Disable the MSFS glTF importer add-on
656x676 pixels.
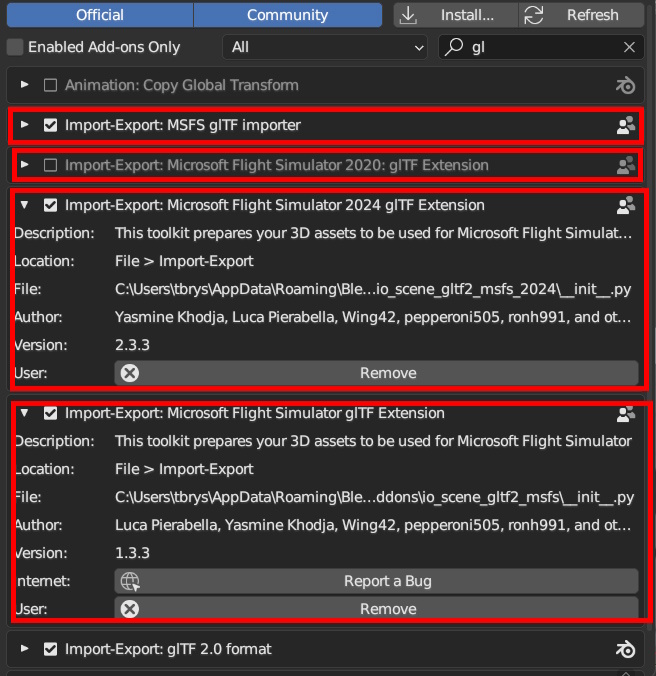50,125
